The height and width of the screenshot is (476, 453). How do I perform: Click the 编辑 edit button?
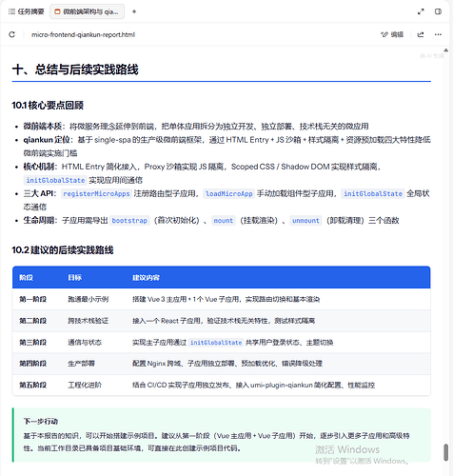[392, 34]
